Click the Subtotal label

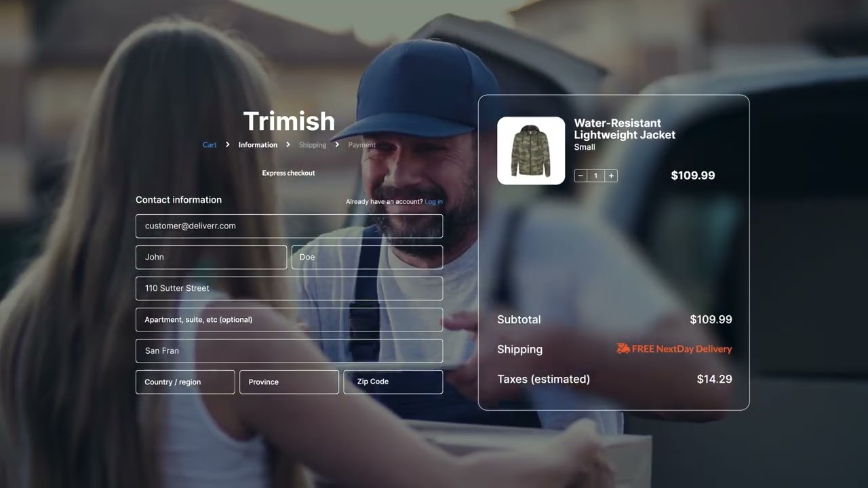click(519, 319)
